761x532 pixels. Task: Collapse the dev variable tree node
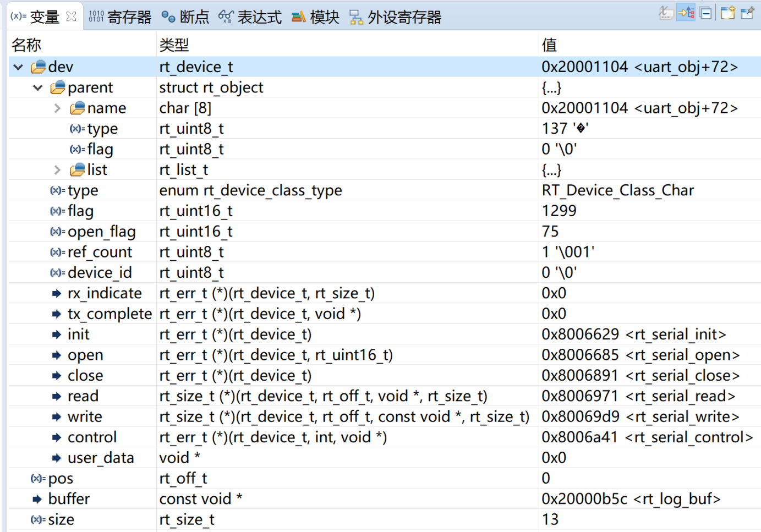[x=18, y=67]
